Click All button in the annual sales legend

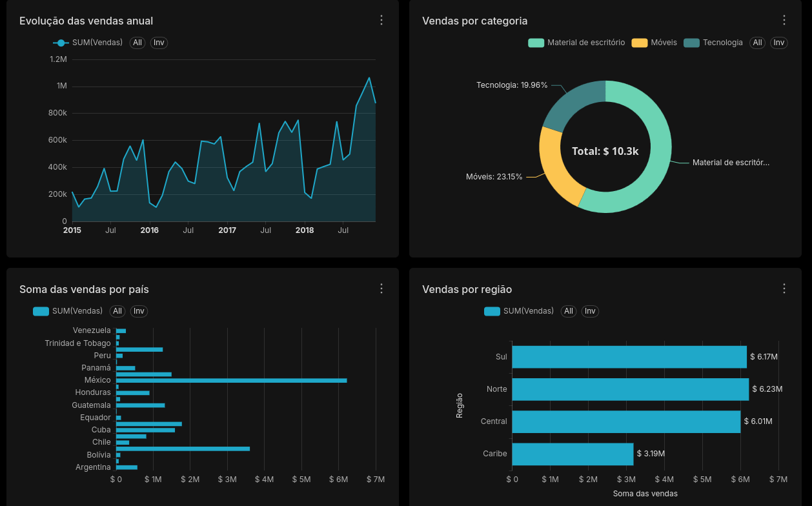(137, 43)
